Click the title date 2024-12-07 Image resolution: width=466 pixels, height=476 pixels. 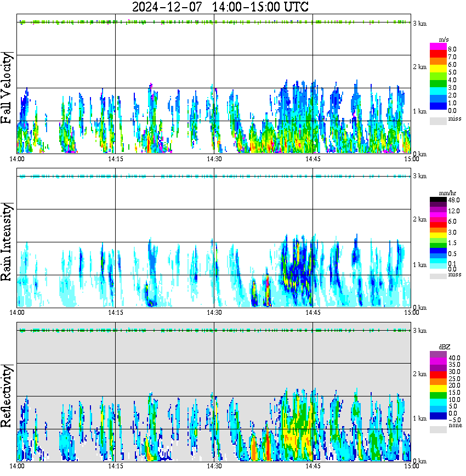coord(167,7)
